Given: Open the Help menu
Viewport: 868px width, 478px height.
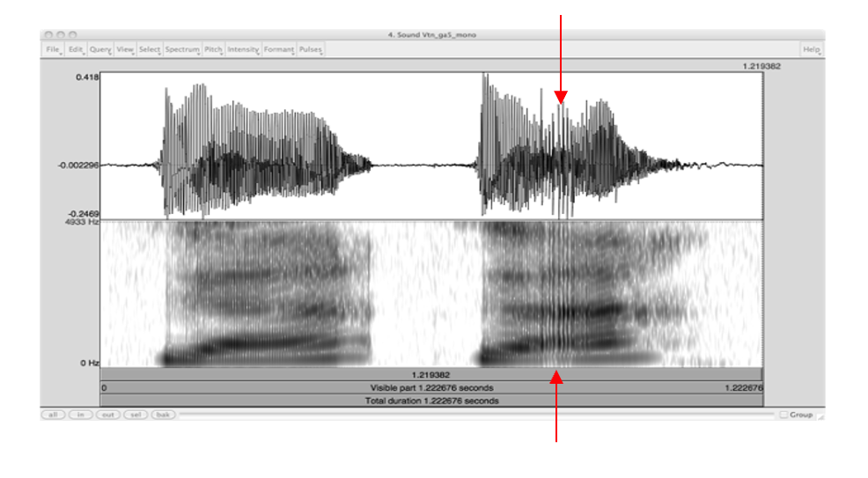Looking at the screenshot, I should pos(812,50).
